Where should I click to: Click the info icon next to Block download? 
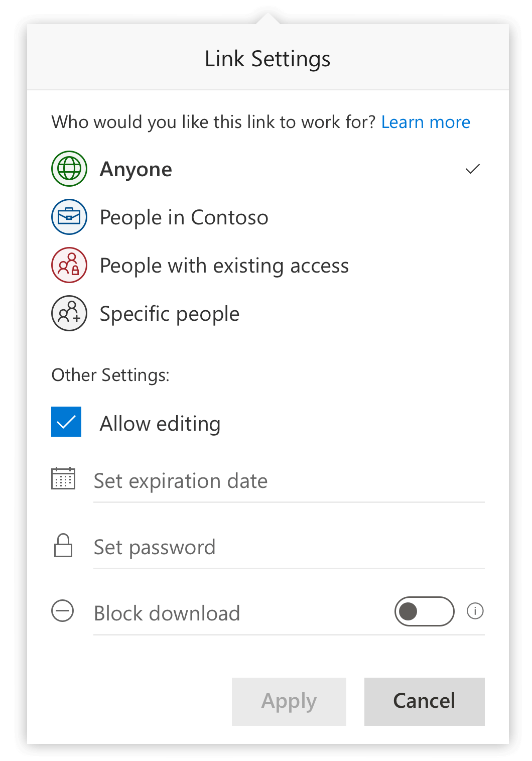click(x=474, y=611)
